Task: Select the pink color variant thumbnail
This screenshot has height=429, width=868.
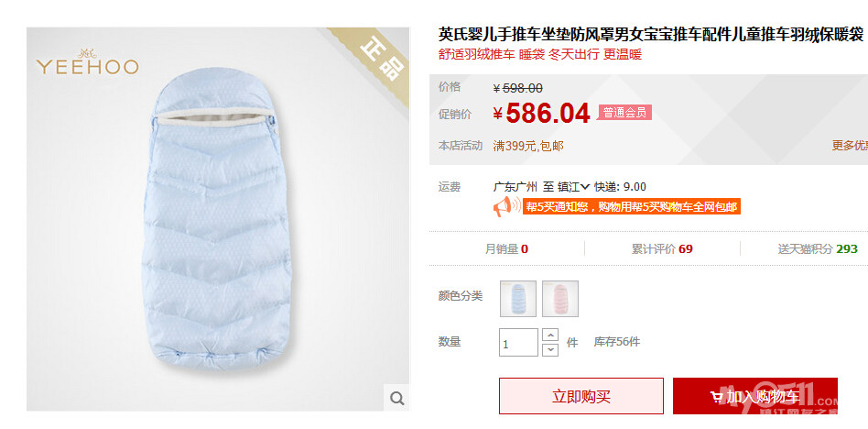Action: click(560, 299)
